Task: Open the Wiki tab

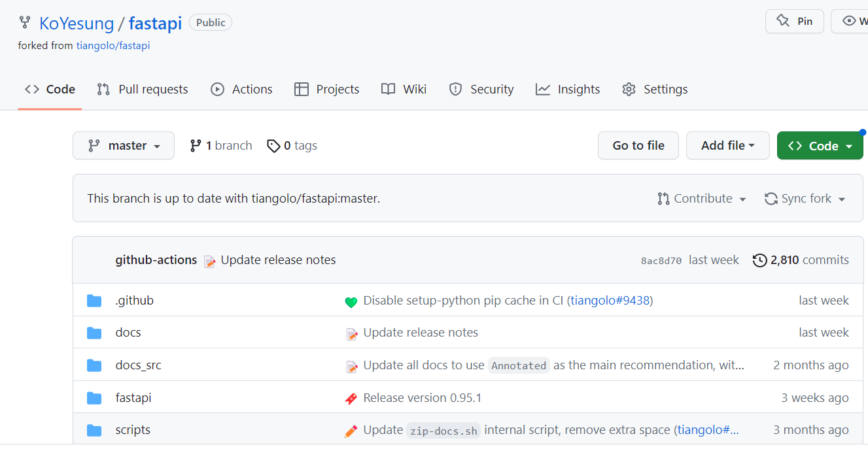Action: (404, 90)
